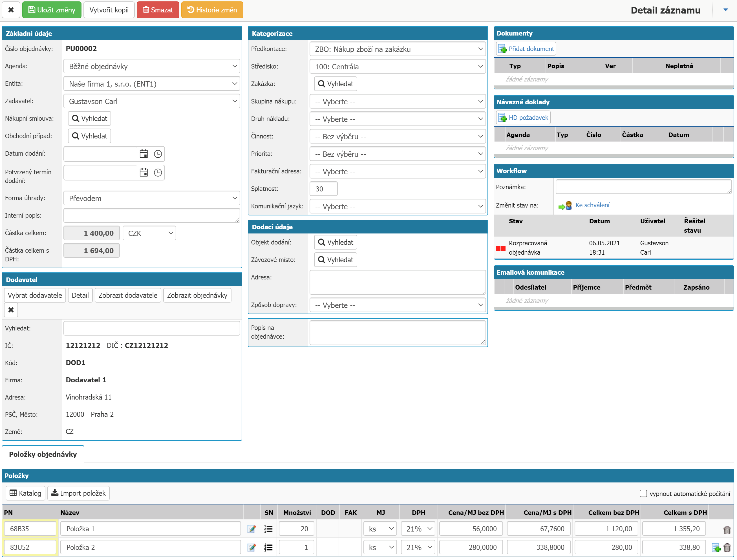The width and height of the screenshot is (737, 560).
Task: Click the Interní popis text field
Action: pyautogui.click(x=152, y=215)
